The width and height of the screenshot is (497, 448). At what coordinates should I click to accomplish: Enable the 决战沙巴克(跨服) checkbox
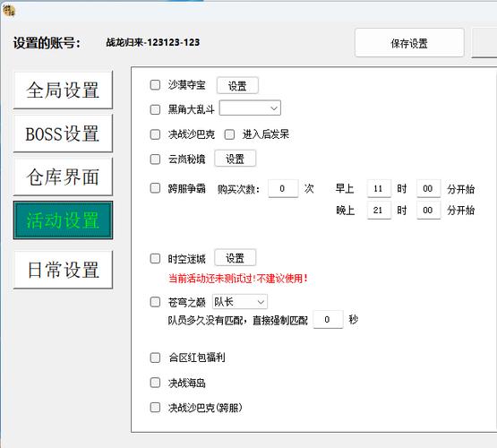click(155, 407)
